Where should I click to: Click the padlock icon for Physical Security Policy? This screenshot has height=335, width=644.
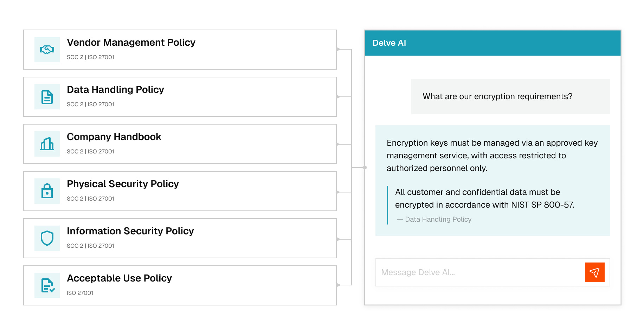[47, 191]
